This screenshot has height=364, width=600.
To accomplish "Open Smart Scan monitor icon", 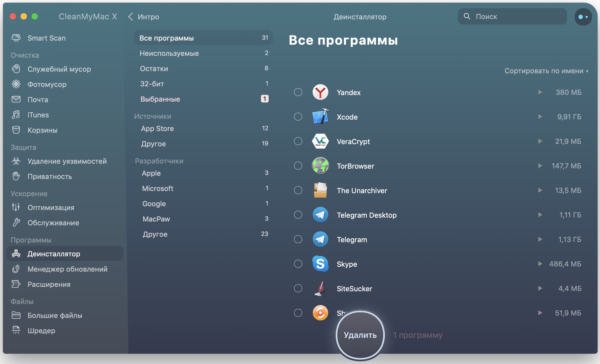I will (x=16, y=38).
